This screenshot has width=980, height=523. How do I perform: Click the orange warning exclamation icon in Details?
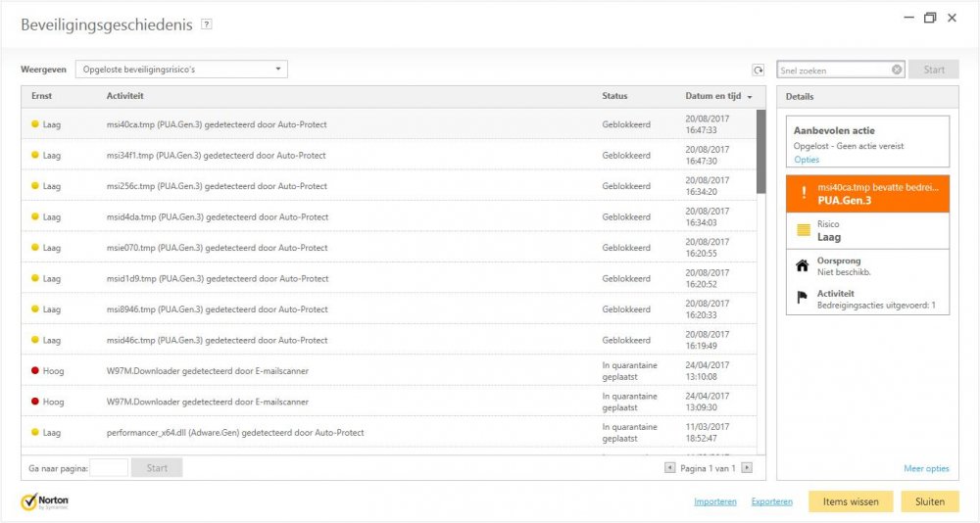pos(804,194)
